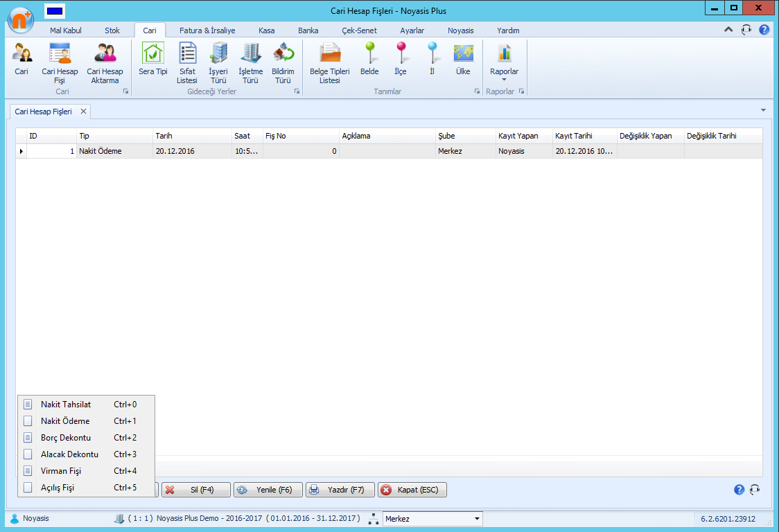Choose Virman Fişi menu entry
Screen dimensions: 779x532
[x=87, y=471]
